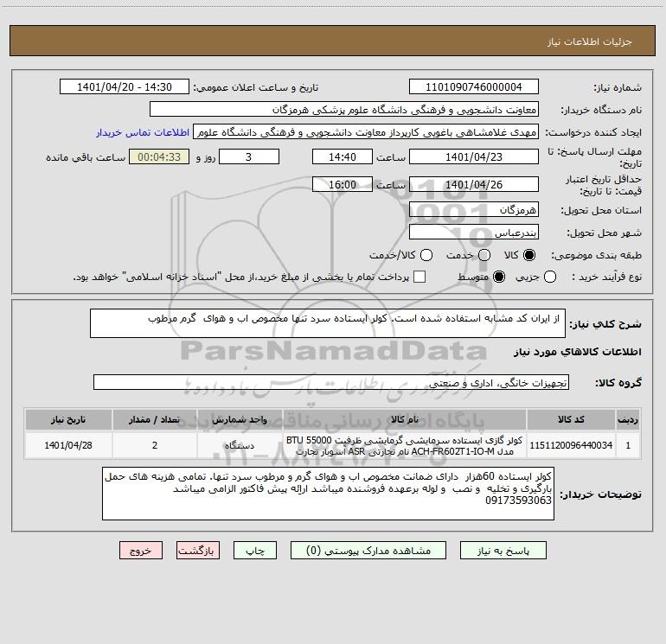Click the خروج exit button

(x=141, y=551)
